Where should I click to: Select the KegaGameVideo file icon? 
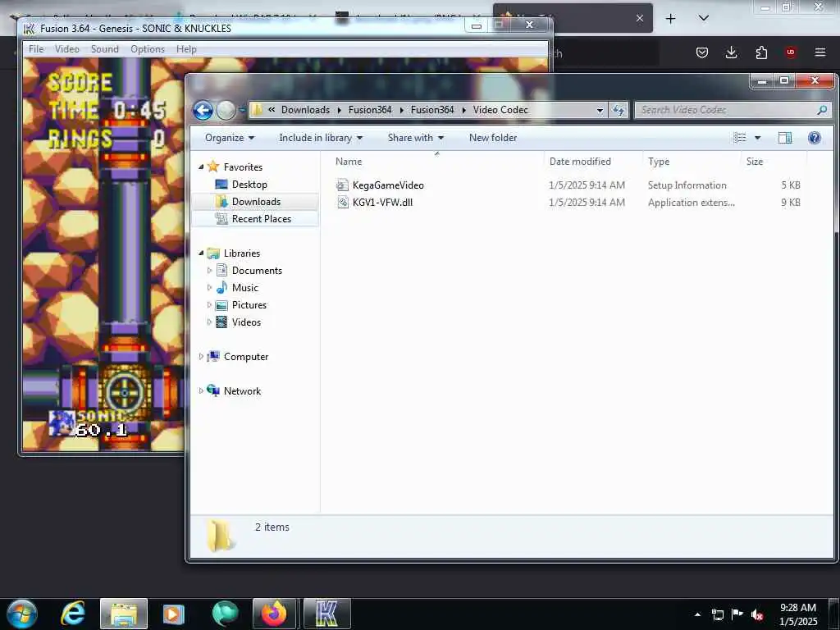click(342, 185)
